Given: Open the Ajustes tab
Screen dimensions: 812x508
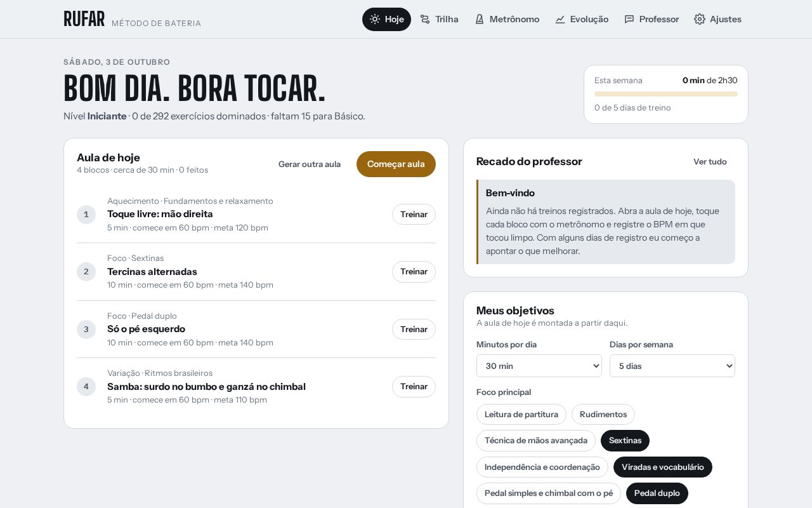Looking at the screenshot, I should tap(717, 19).
